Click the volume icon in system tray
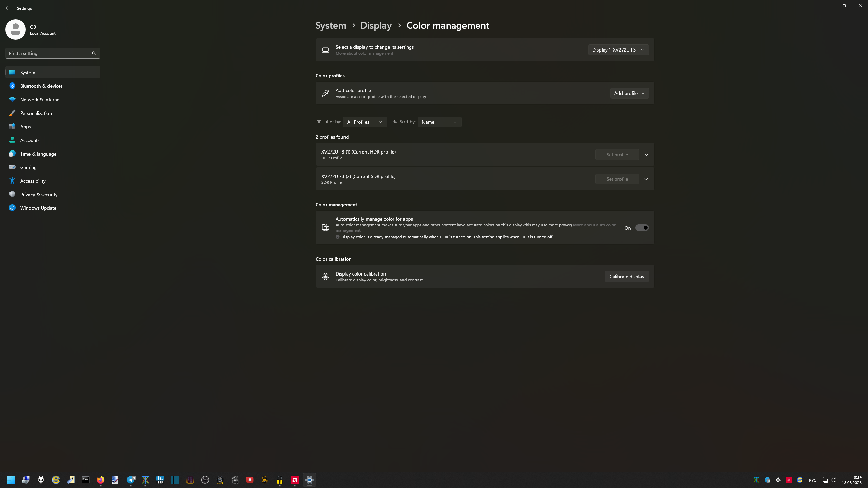Image resolution: width=868 pixels, height=488 pixels. [833, 480]
